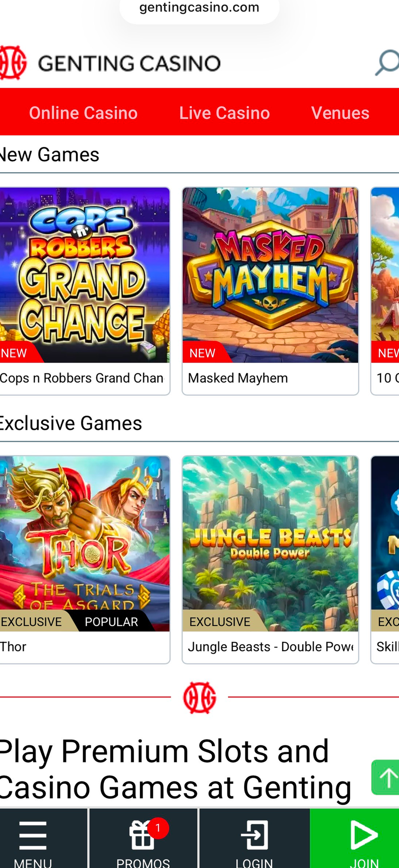Open Promos gift icon
399x868 pixels.
[143, 836]
